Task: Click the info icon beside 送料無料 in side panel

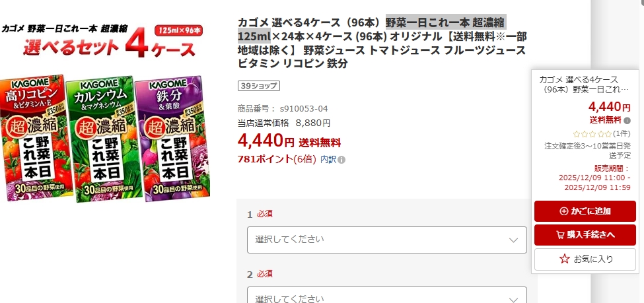Action: pyautogui.click(x=627, y=121)
